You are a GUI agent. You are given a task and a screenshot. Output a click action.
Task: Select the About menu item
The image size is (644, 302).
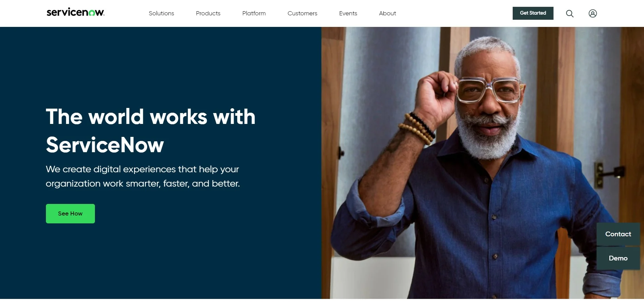click(x=387, y=13)
